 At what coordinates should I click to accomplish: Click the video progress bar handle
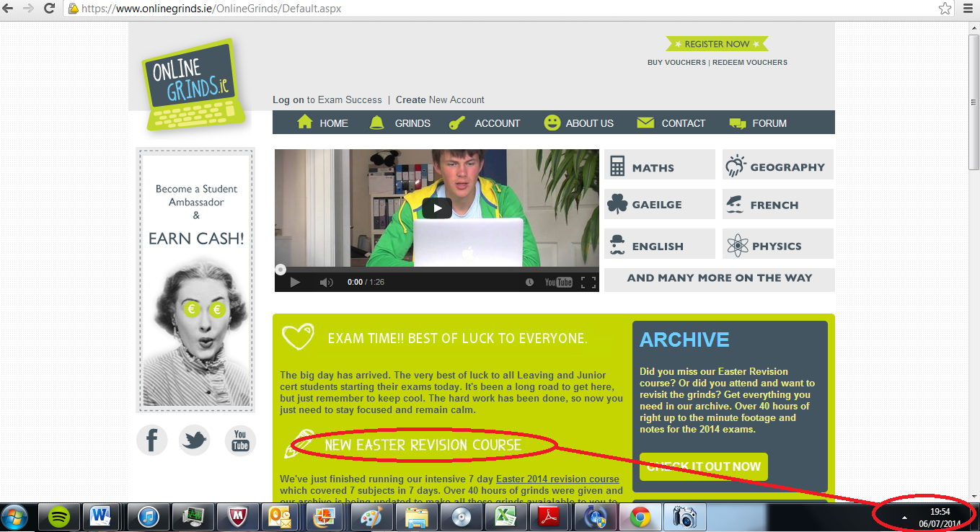[281, 270]
